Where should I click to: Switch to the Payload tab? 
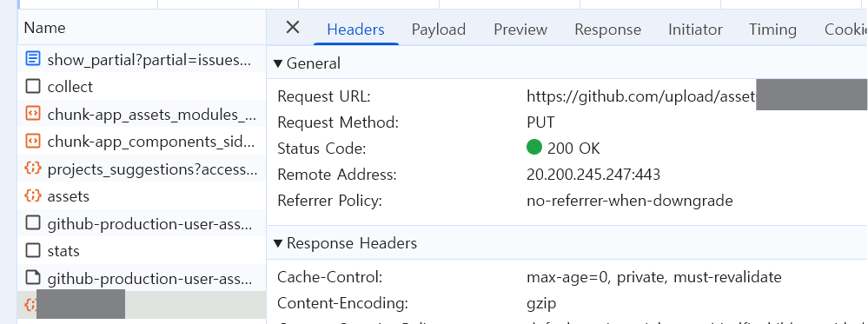click(x=439, y=30)
